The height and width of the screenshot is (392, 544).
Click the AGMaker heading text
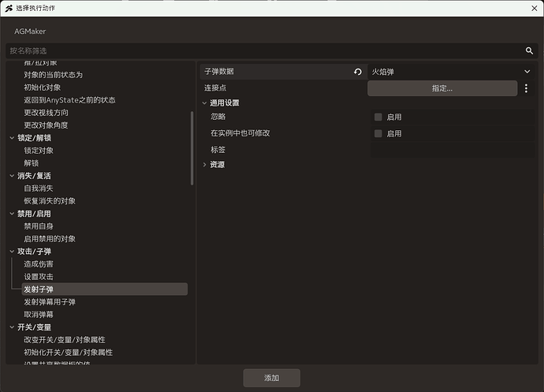click(x=30, y=32)
